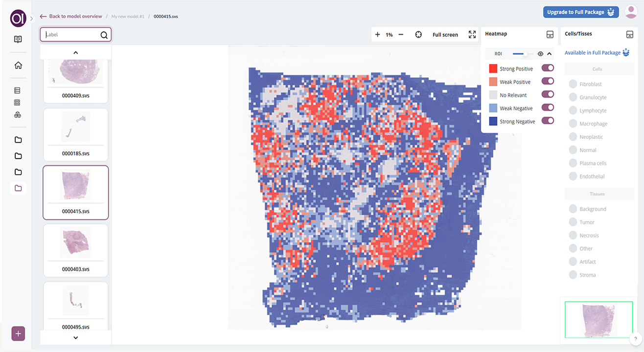This screenshot has width=644, height=352.
Task: Open the user profile avatar
Action: pos(631,12)
